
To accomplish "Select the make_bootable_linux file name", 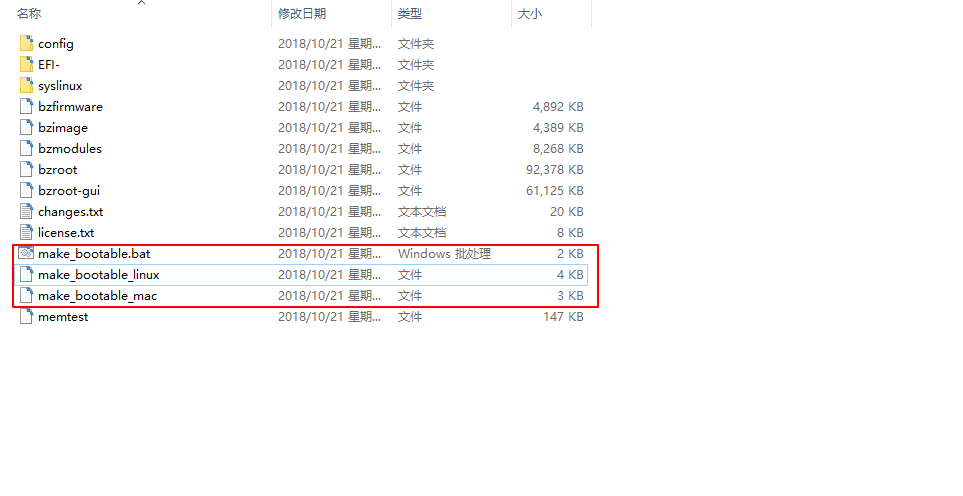I will tap(98, 275).
